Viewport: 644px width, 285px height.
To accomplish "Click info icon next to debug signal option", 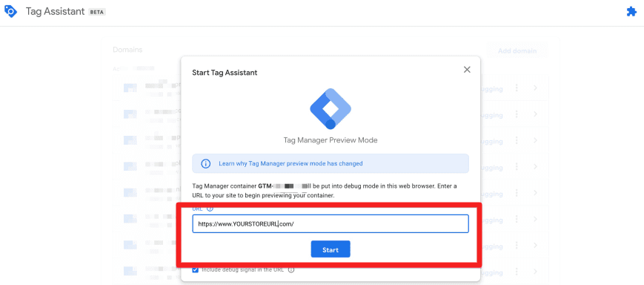I will pos(291,269).
